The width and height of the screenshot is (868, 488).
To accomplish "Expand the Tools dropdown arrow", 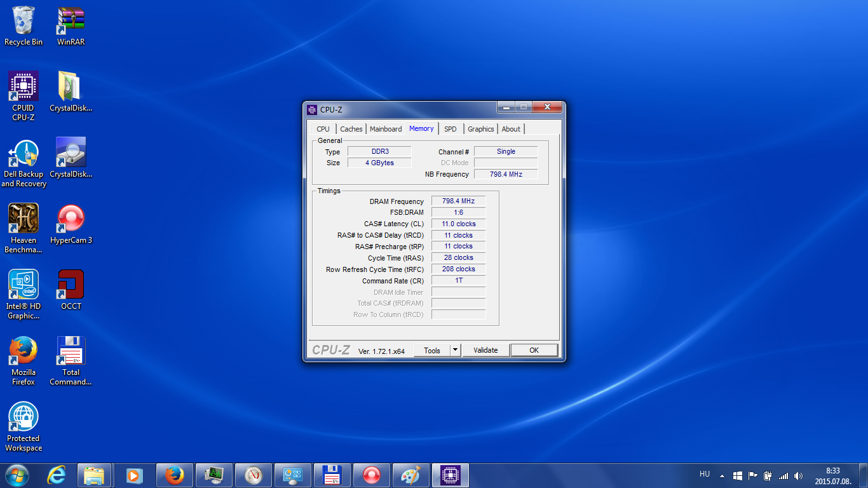I will (x=455, y=350).
